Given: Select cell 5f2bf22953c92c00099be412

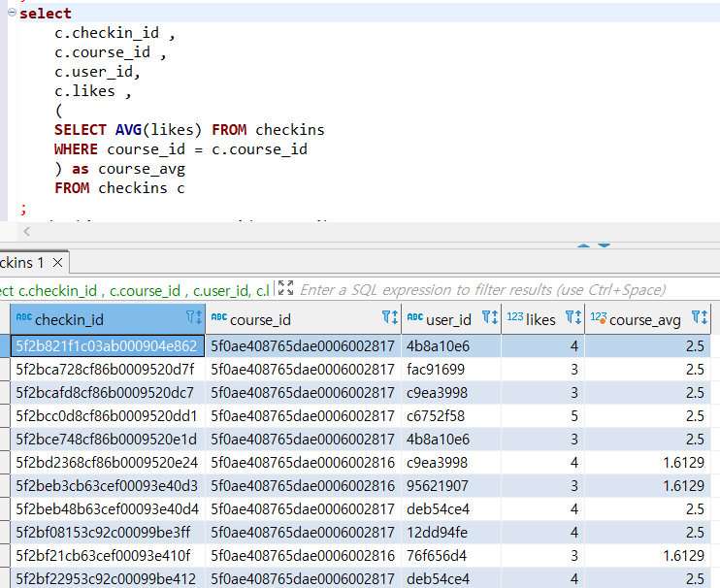Looking at the screenshot, I should point(108,578).
